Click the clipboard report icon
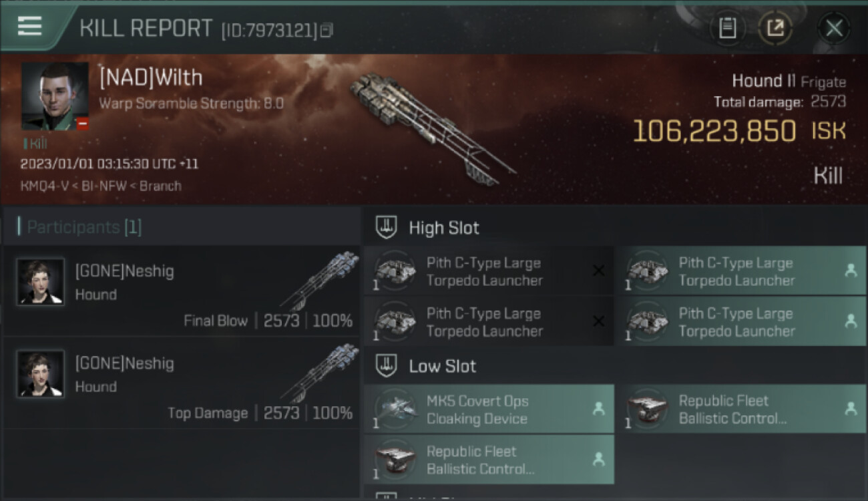This screenshot has width=868, height=501. [x=727, y=28]
